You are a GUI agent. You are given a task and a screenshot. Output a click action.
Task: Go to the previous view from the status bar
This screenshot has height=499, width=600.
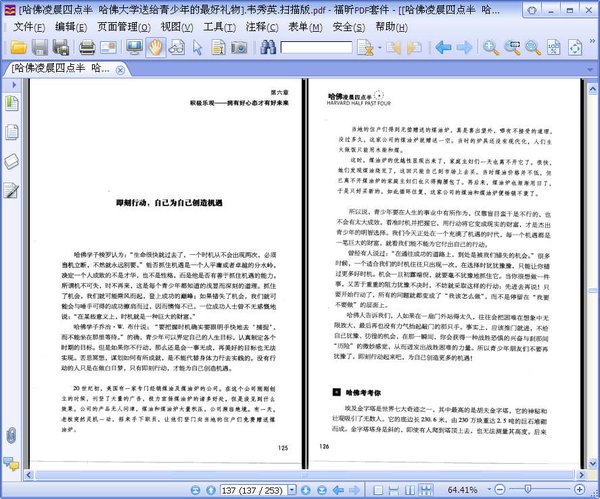pyautogui.click(x=338, y=490)
